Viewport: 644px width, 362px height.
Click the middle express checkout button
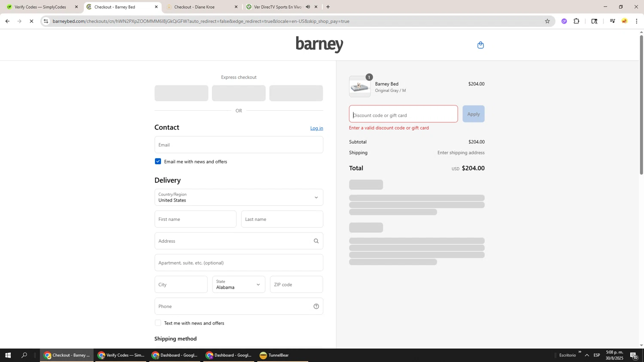click(239, 93)
